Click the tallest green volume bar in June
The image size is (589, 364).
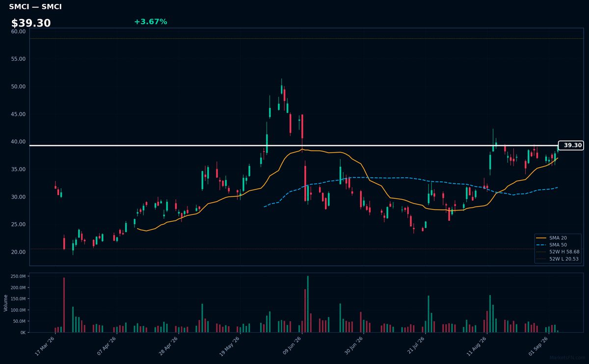click(308, 304)
